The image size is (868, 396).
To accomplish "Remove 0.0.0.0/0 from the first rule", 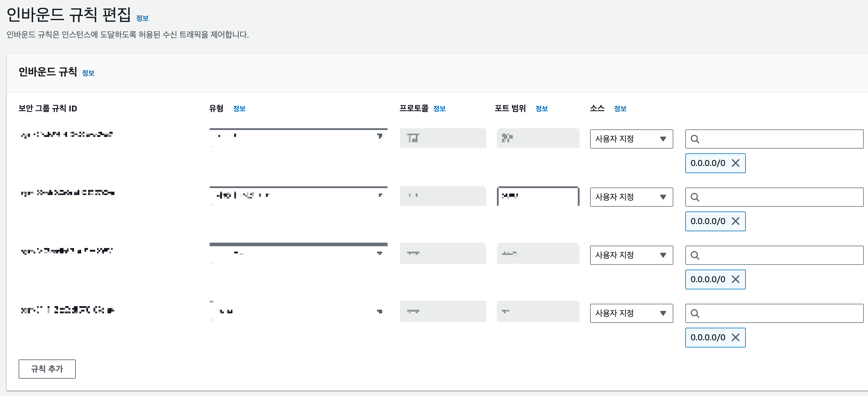I will (736, 163).
